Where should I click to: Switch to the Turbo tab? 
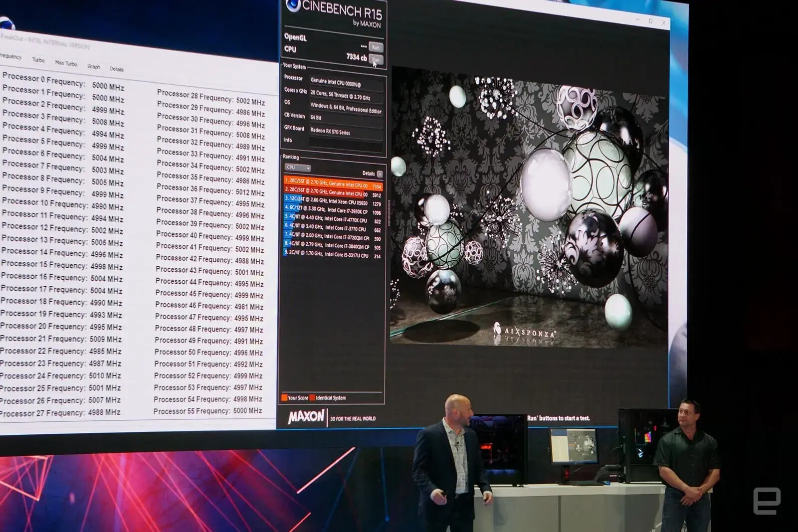point(38,60)
